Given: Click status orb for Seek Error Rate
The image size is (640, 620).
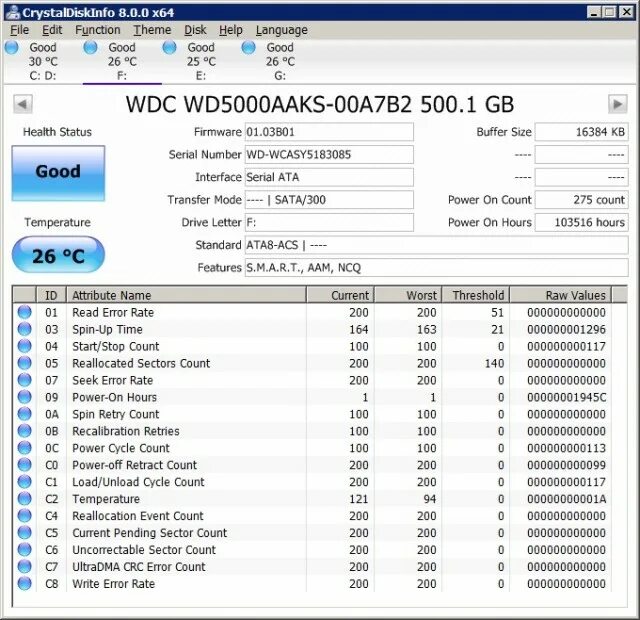Looking at the screenshot, I should click(24, 380).
